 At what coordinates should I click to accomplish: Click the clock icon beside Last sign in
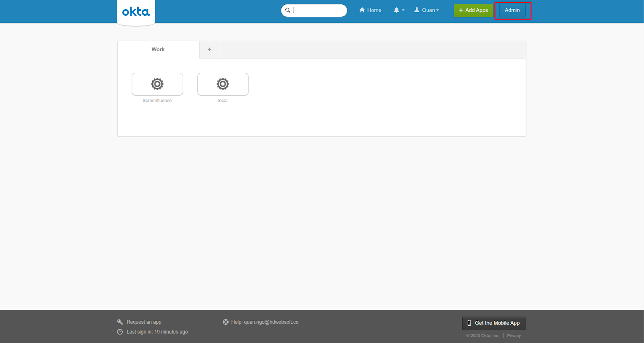pyautogui.click(x=120, y=332)
